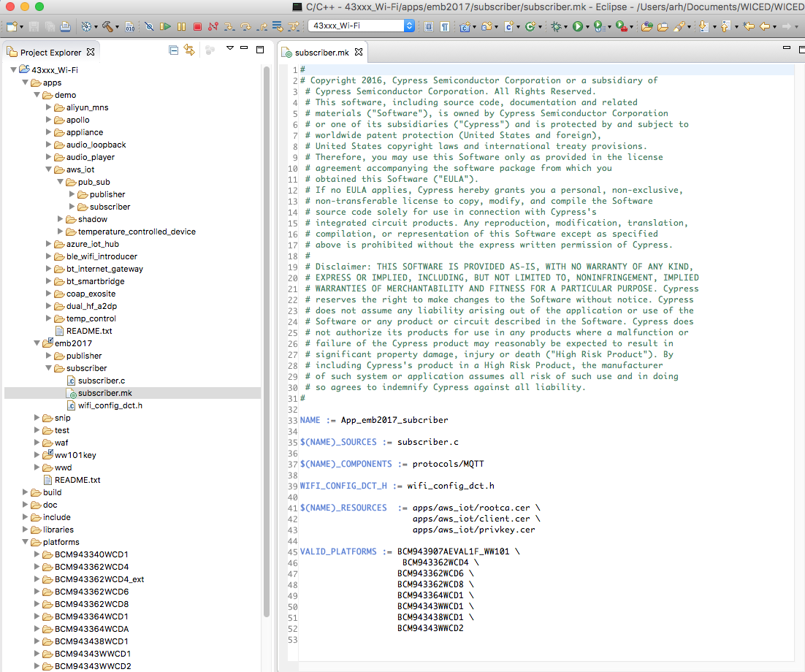Collapse the demo folder
This screenshot has width=805, height=672.
[37, 95]
